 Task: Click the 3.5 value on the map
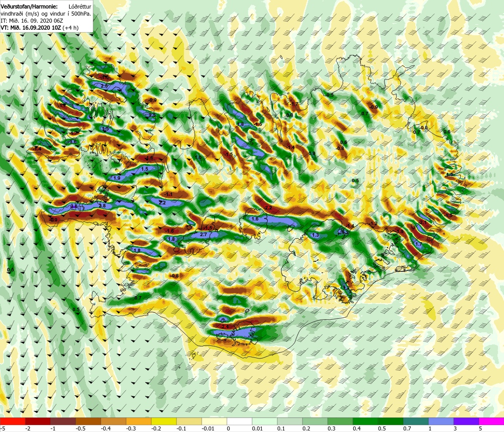(152, 115)
